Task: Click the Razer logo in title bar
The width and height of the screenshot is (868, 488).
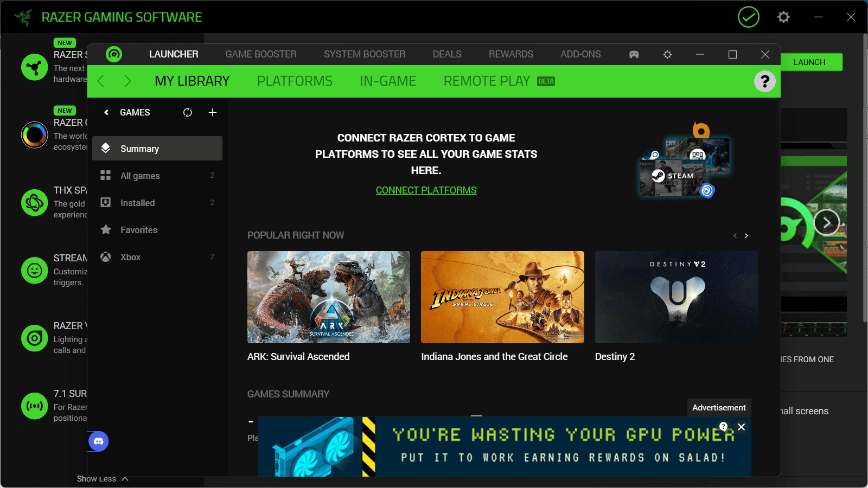Action: coord(23,17)
